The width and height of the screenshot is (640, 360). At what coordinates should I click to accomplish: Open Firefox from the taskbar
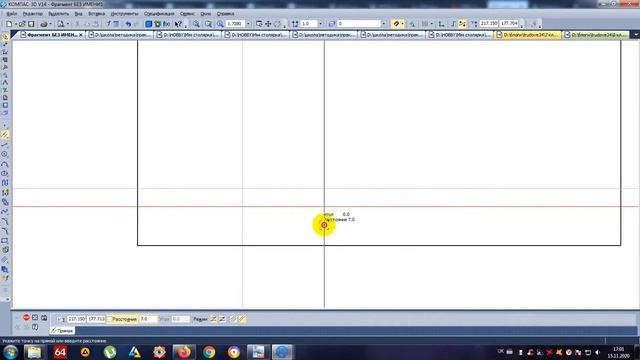(184, 352)
